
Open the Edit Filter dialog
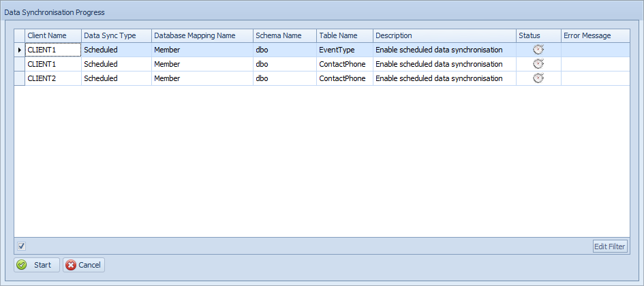point(611,247)
